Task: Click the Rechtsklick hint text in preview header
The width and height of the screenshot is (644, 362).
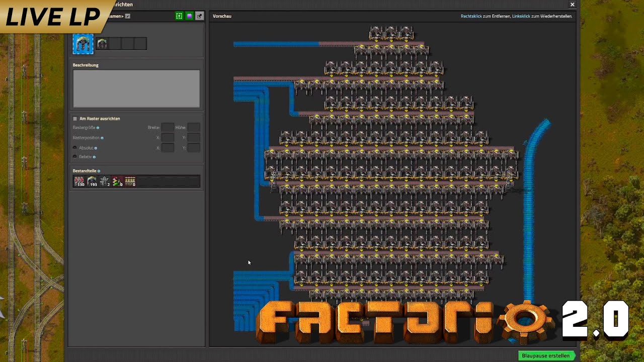Action: 471,16
